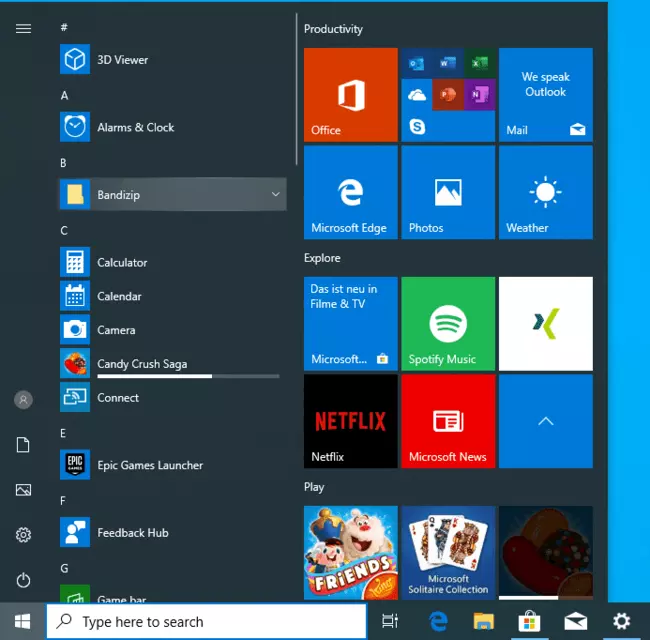
Task: Open the Microsoft Edge tile
Action: point(350,192)
